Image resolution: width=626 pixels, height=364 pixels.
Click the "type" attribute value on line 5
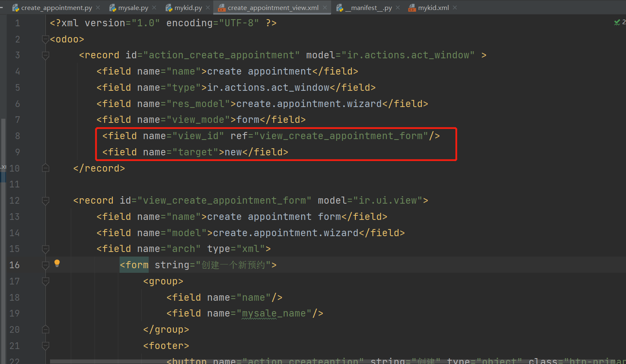click(x=184, y=87)
